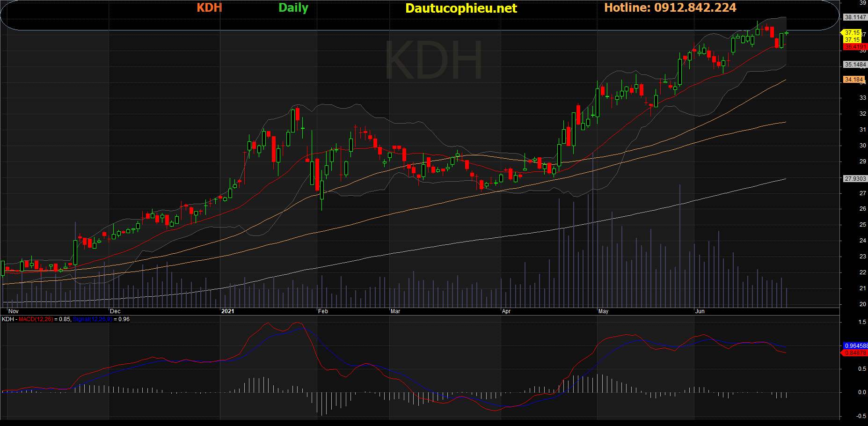
Task: Click the 35.1484 lower band price tag
Action: coord(855,65)
